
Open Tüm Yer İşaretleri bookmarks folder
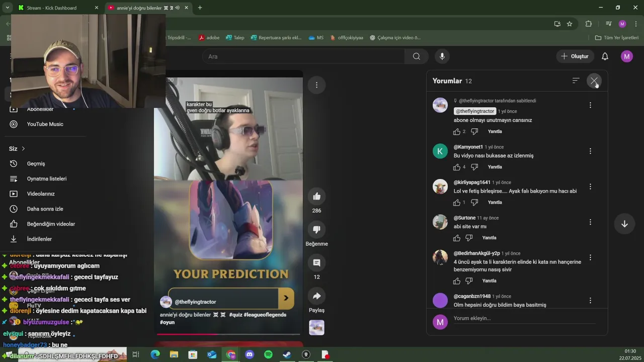click(616, 38)
